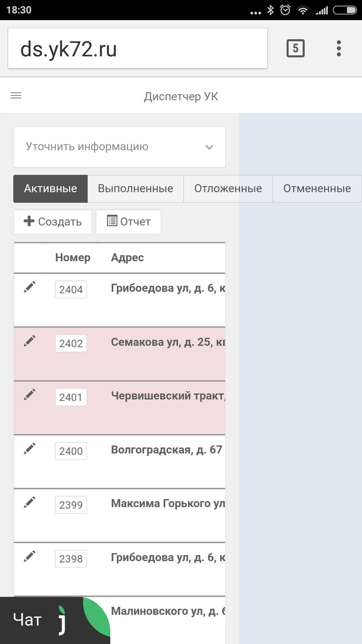The image size is (362, 644).
Task: Expand the Уточнить информацию dropdown
Action: [119, 147]
